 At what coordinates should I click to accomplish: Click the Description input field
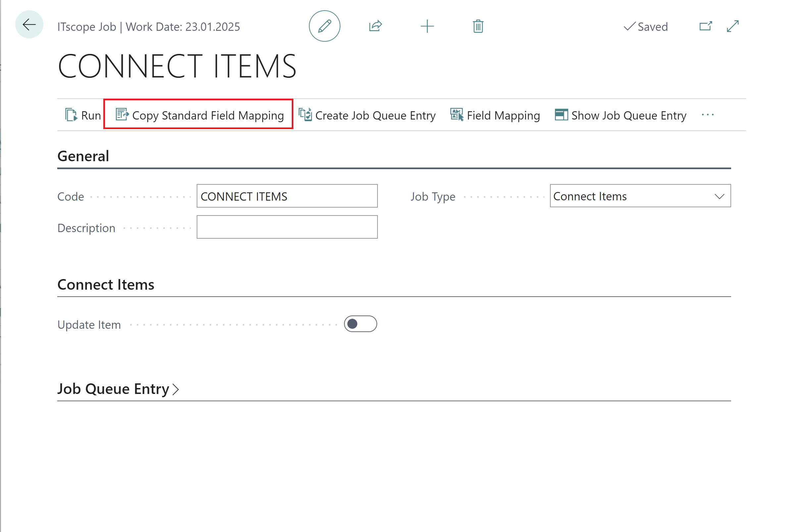point(287,227)
